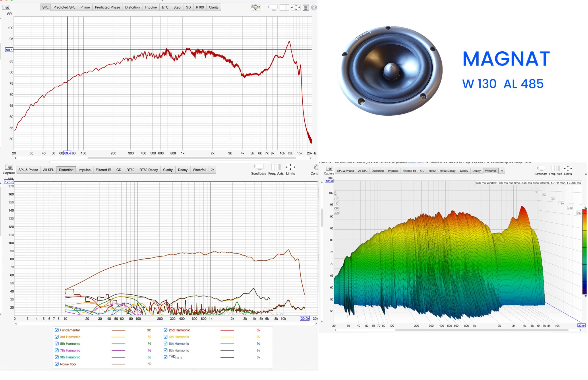Click Capture camera icon in Waterfall panel
This screenshot has height=380, width=588.
point(329,168)
